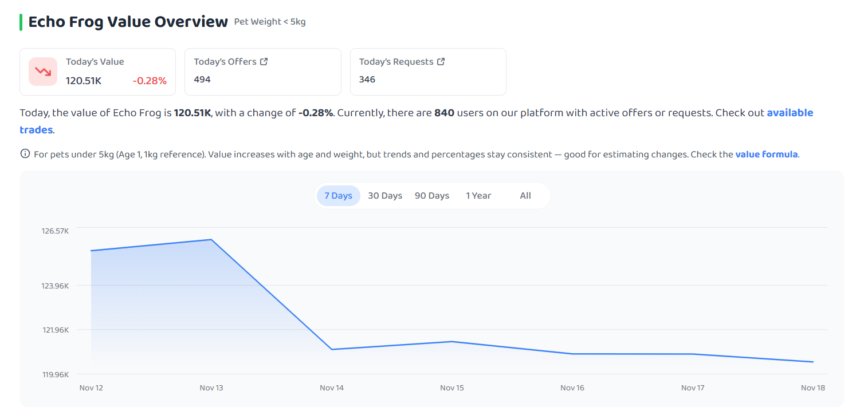
Task: Click the 126.57K y-axis label
Action: pyautogui.click(x=55, y=231)
